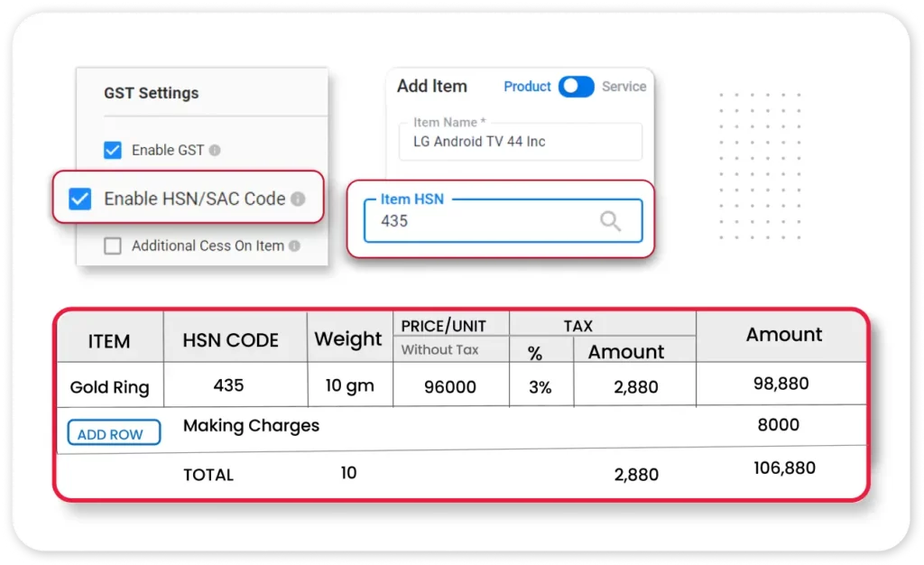This screenshot has width=924, height=565.
Task: Toggle the Enable HSN/SAC Code checkbox
Action: (80, 199)
